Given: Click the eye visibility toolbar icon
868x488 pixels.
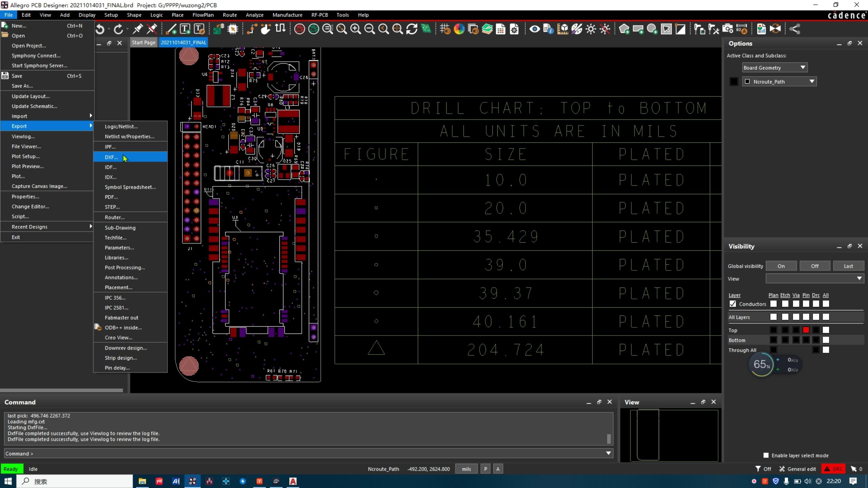Looking at the screenshot, I should coord(534,29).
